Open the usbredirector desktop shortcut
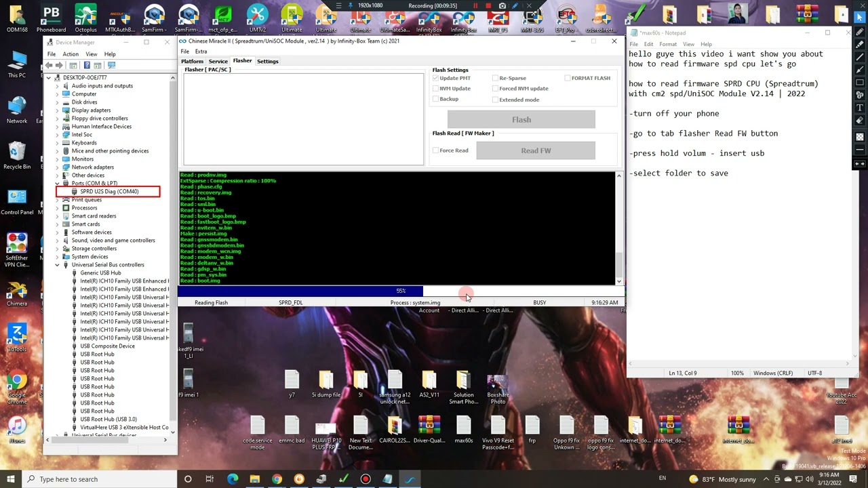868x488 pixels. [601, 18]
